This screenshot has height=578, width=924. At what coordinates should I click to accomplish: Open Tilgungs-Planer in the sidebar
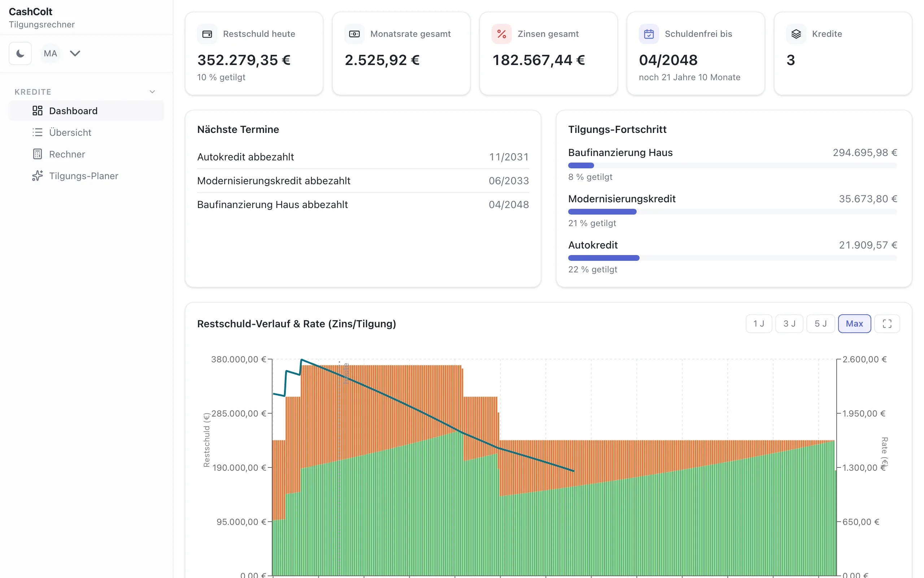pyautogui.click(x=86, y=176)
